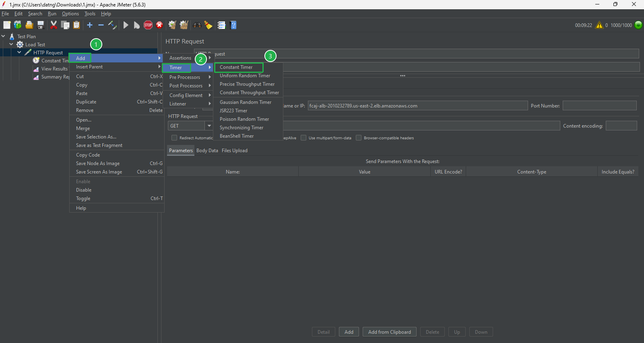Open the Templates icon
Screen dimensions: 644x343
[x=18, y=25]
